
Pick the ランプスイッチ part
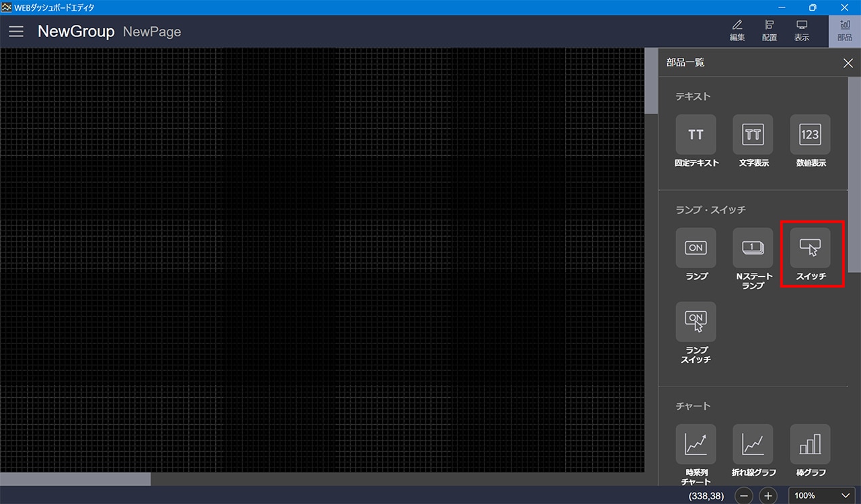tap(696, 322)
